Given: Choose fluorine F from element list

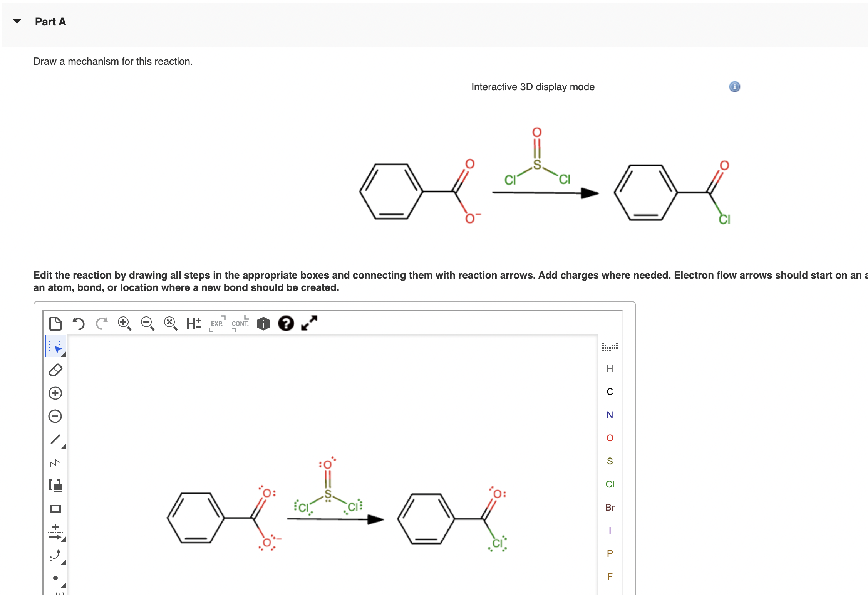Looking at the screenshot, I should point(610,577).
